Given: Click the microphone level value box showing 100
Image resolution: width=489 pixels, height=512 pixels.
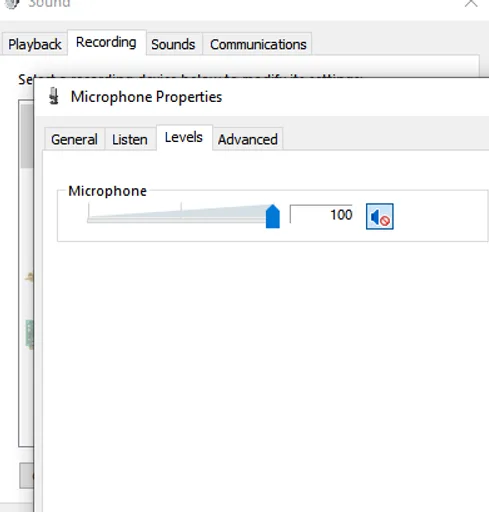Looking at the screenshot, I should tap(321, 214).
